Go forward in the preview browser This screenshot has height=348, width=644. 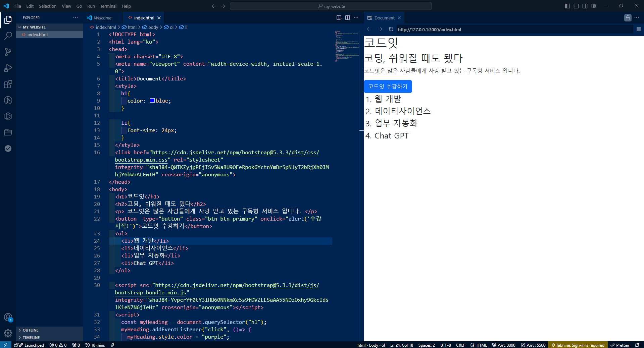(x=380, y=29)
